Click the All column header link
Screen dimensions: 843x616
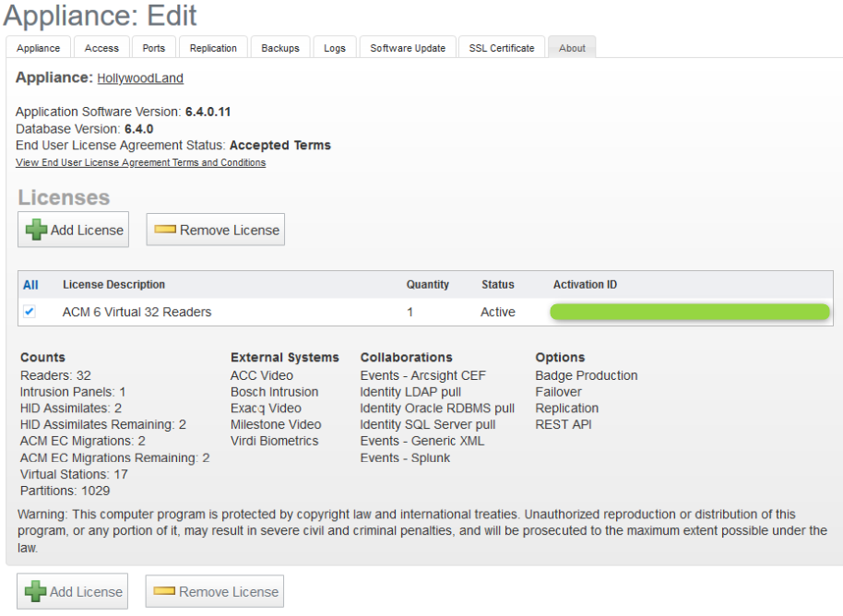tap(30, 285)
